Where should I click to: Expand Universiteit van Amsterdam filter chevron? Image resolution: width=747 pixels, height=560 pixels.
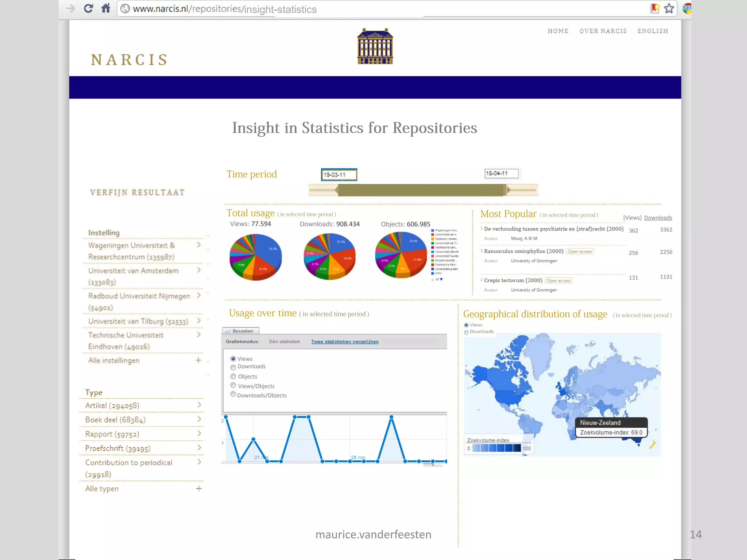[199, 270]
